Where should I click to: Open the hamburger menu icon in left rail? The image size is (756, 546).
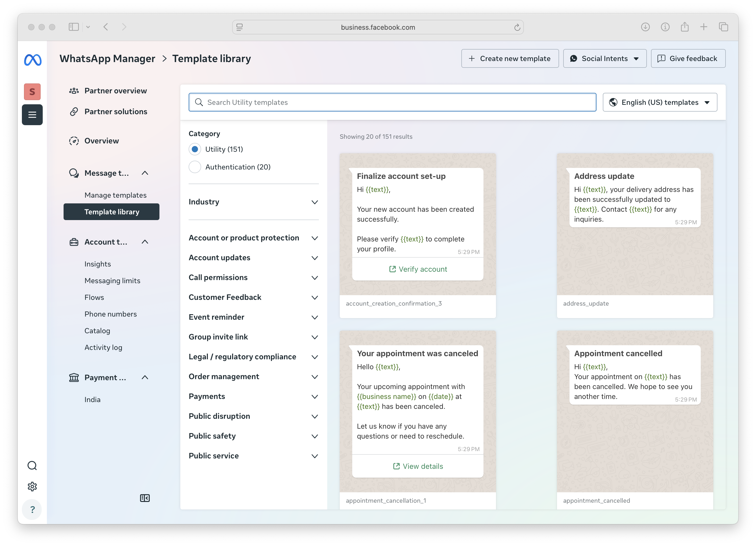pyautogui.click(x=32, y=115)
